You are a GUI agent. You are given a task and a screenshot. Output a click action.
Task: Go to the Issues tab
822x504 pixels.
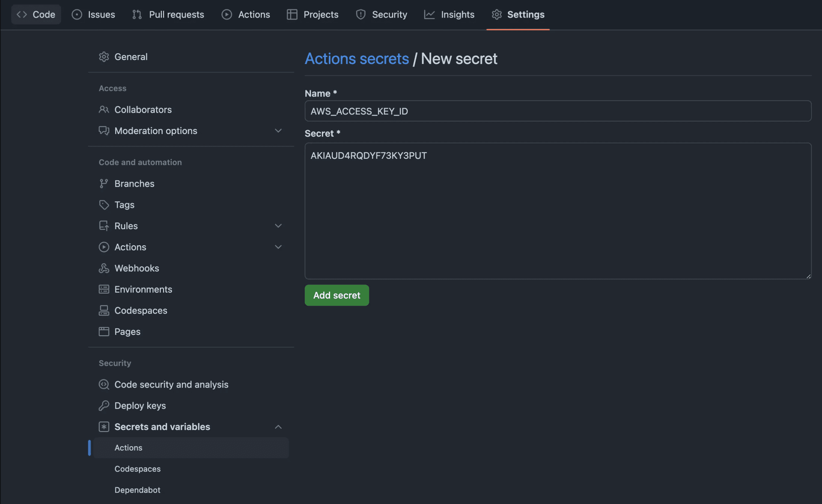tap(93, 15)
